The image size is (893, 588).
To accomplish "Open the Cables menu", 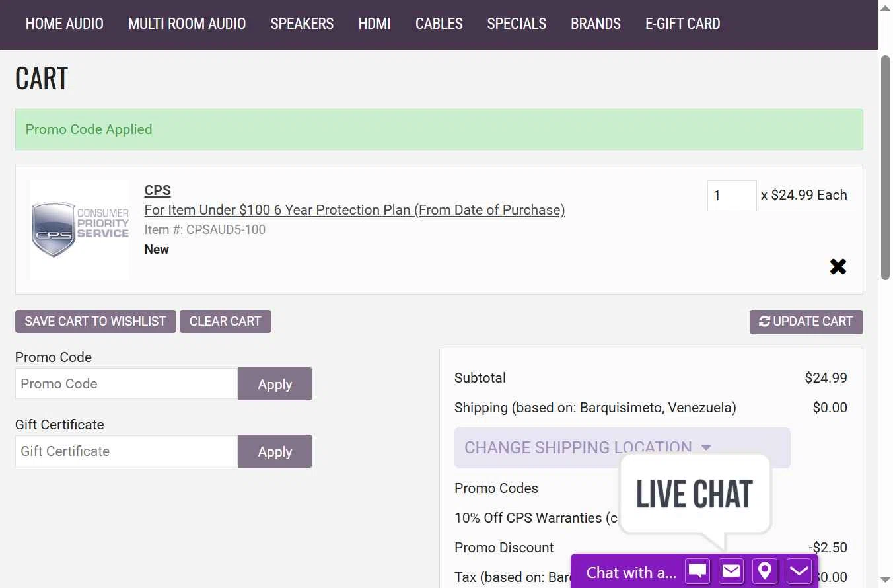I will (x=439, y=24).
